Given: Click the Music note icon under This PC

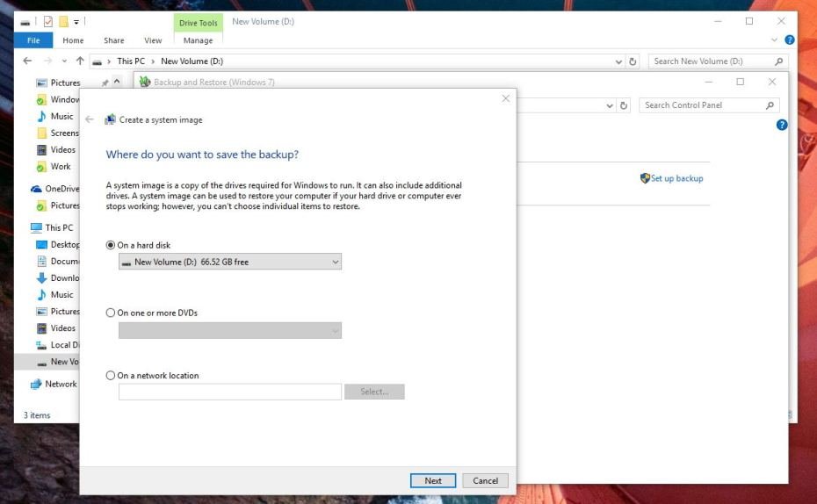Looking at the screenshot, I should coord(41,295).
